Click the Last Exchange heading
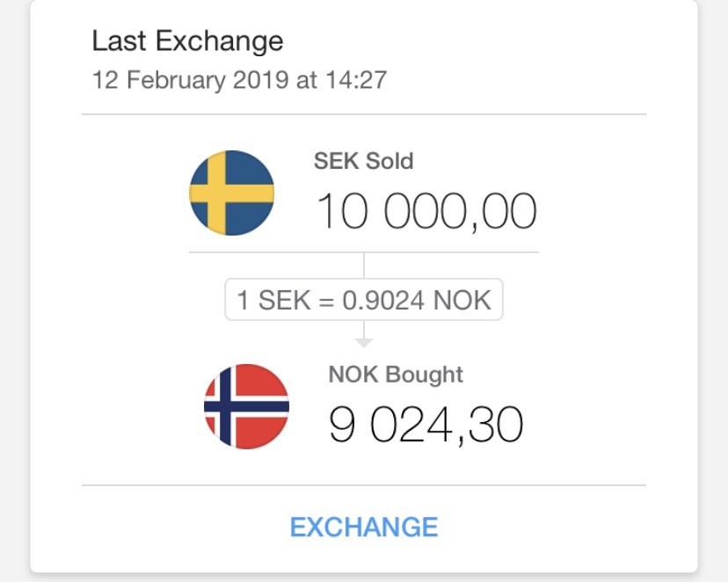Viewport: 728px width, 582px height. (x=187, y=41)
